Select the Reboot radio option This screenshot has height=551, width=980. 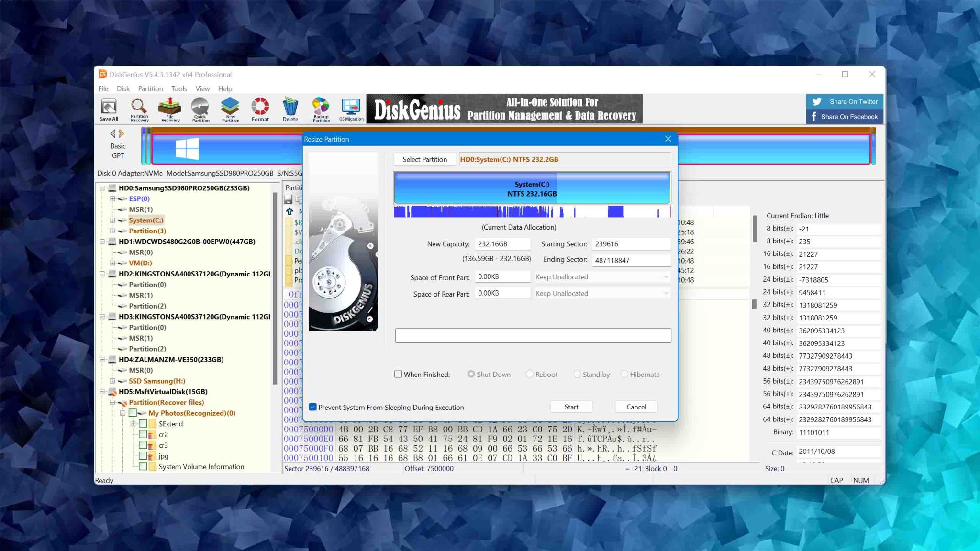click(529, 374)
